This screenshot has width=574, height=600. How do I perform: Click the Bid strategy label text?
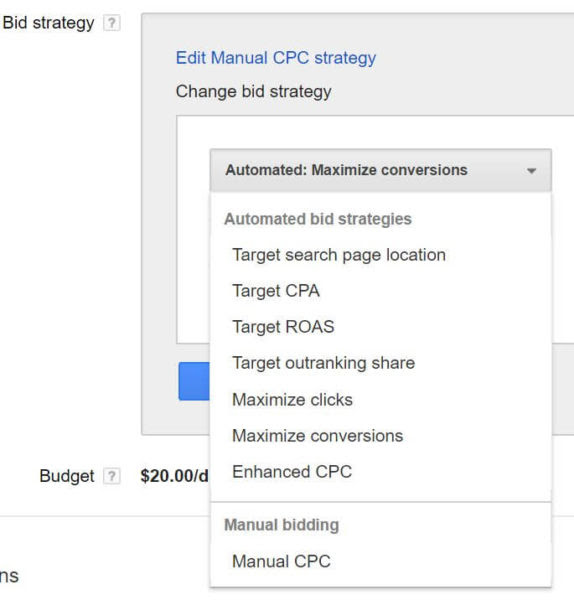point(48,23)
